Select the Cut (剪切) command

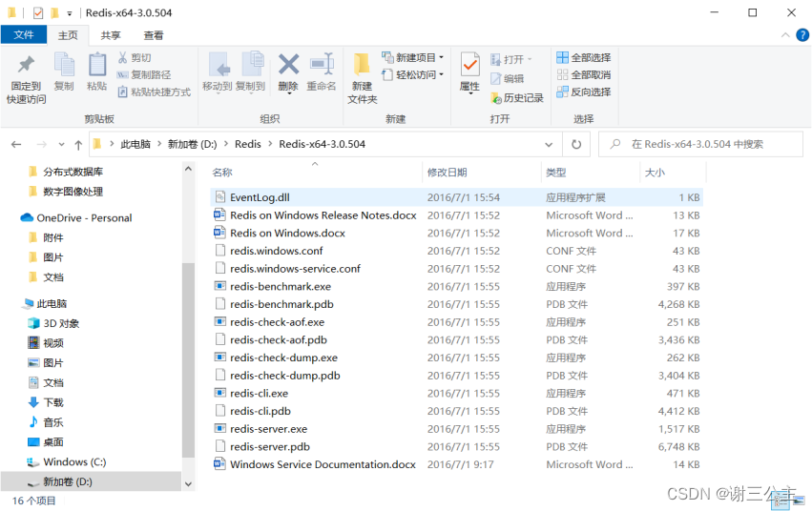pyautogui.click(x=135, y=57)
